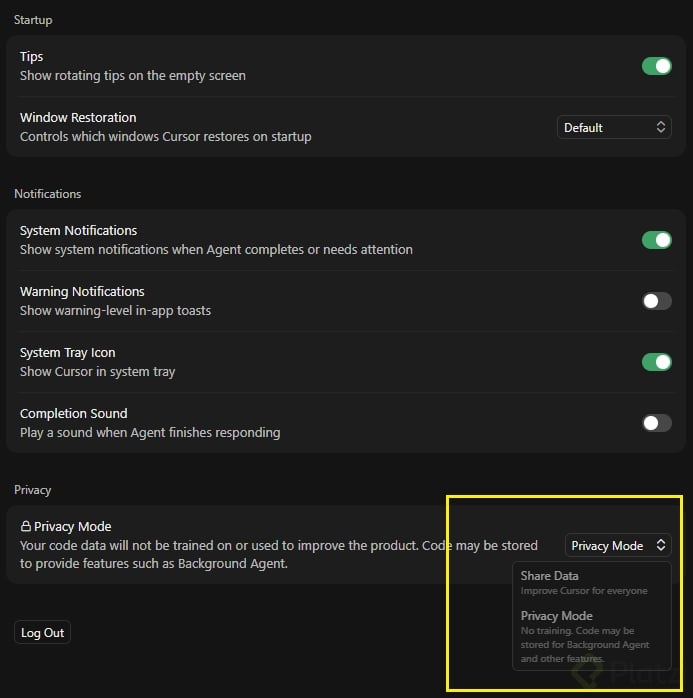The image size is (693, 698).
Task: Click the Privacy section heading
Action: click(x=32, y=490)
